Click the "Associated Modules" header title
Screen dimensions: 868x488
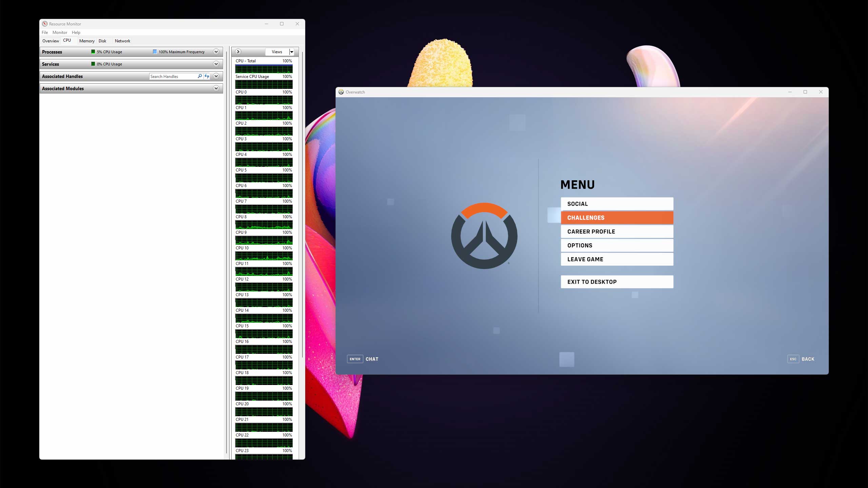click(63, 88)
